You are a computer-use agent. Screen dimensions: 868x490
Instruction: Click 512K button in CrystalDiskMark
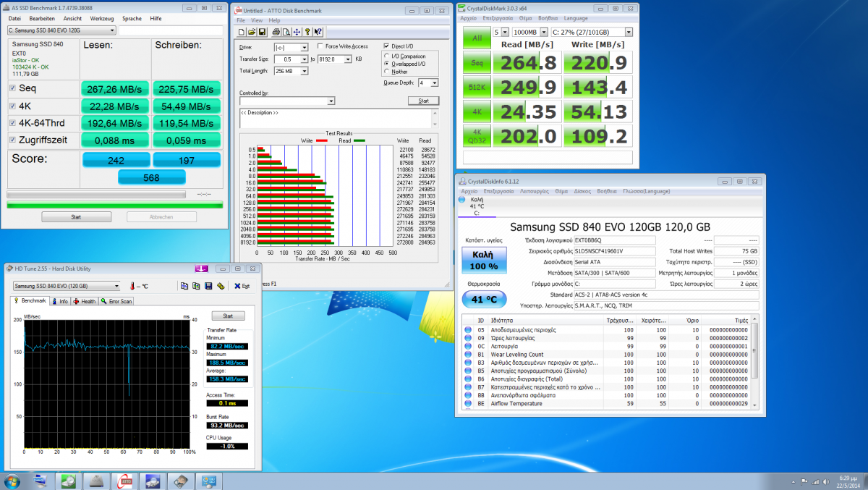(475, 88)
